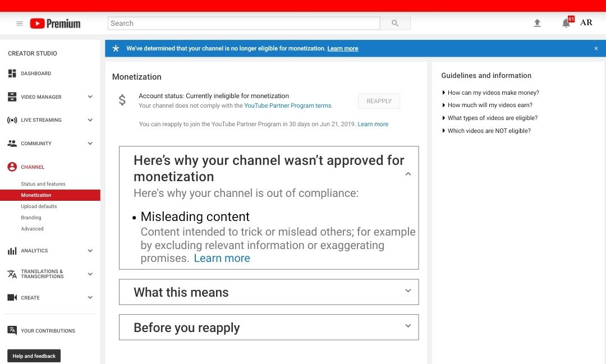Click the Help and feedback button
Screen dimensions: 606x364
coord(34,356)
